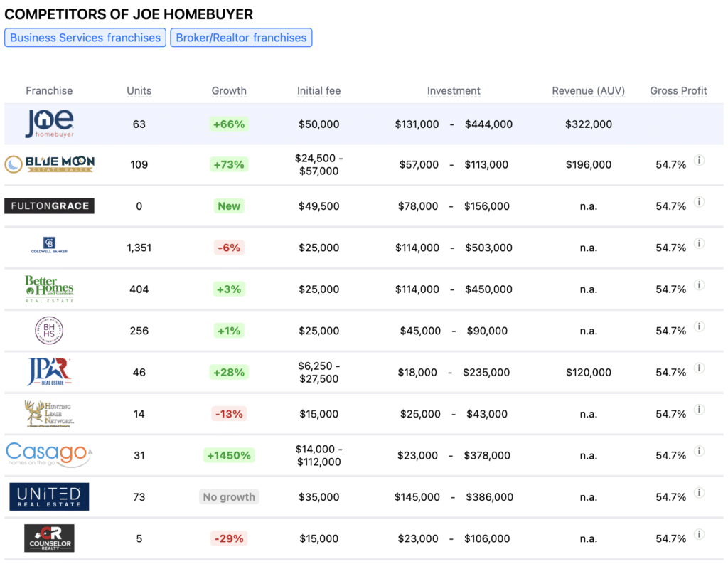728x569 pixels.
Task: Click the $24,500 - $57,000 fee range
Action: [x=319, y=164]
